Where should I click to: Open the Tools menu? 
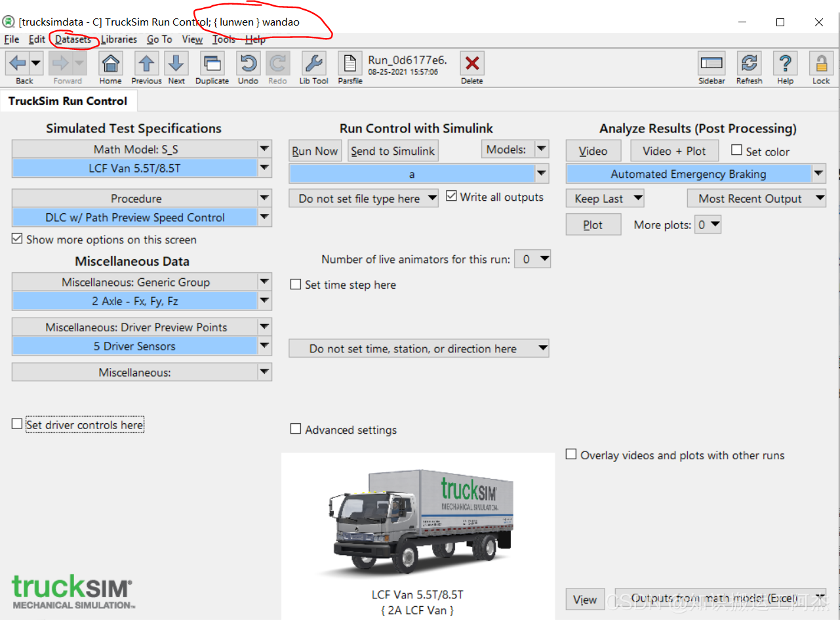click(x=224, y=39)
